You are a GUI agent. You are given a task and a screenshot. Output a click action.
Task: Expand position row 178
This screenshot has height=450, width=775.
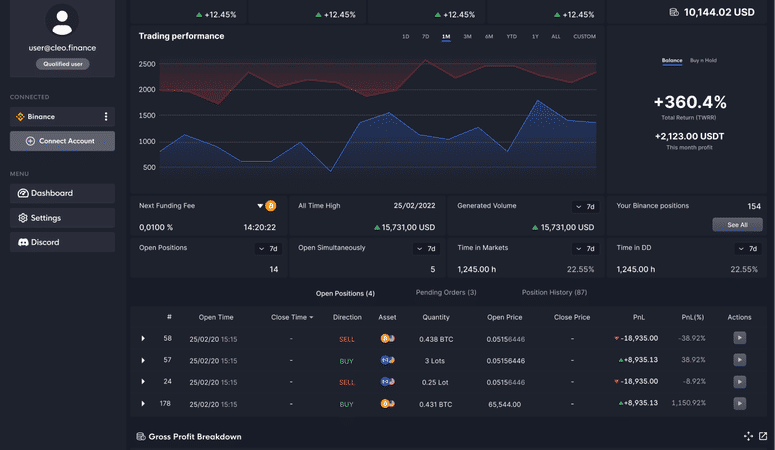pyautogui.click(x=143, y=404)
